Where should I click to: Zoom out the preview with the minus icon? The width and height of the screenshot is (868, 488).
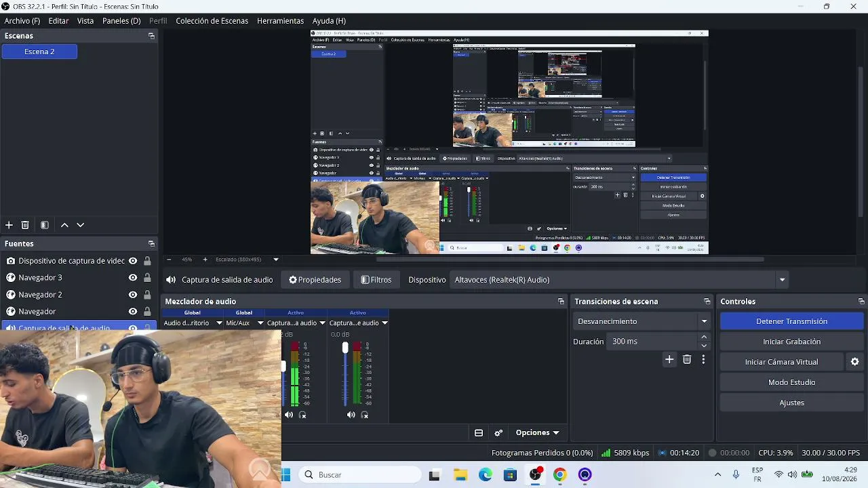click(x=169, y=260)
